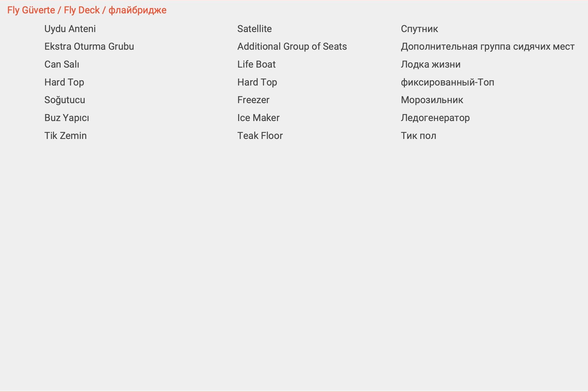
Task: Click the Морозильник text
Action: click(x=432, y=100)
